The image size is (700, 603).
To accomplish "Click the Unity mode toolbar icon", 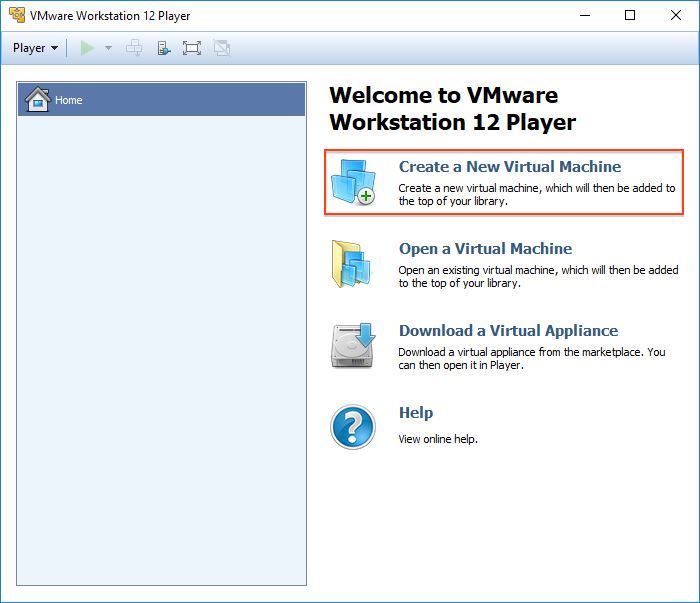I will click(x=222, y=48).
